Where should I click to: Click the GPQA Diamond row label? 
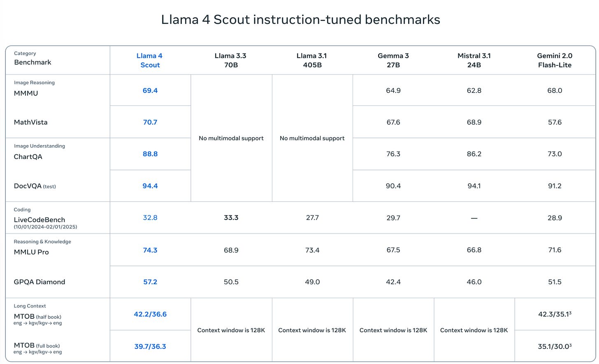point(39,282)
